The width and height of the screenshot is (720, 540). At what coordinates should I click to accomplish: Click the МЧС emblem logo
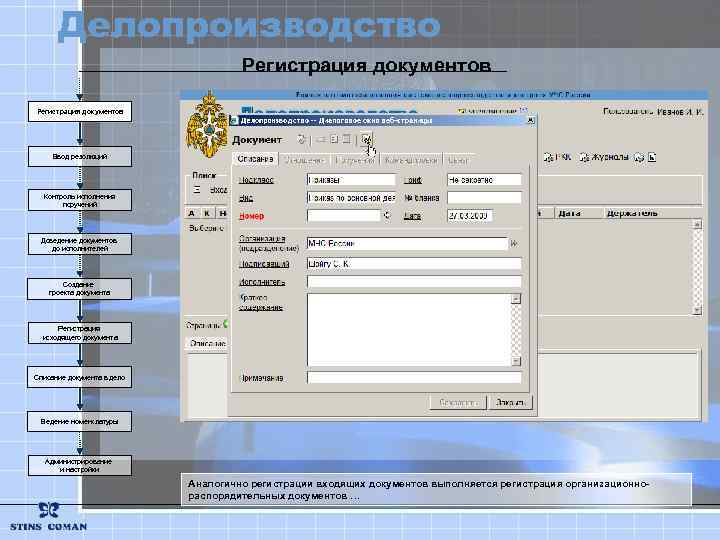coord(208,125)
